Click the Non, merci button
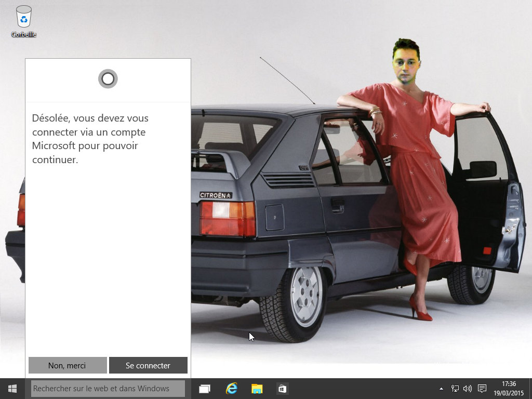 (x=67, y=365)
